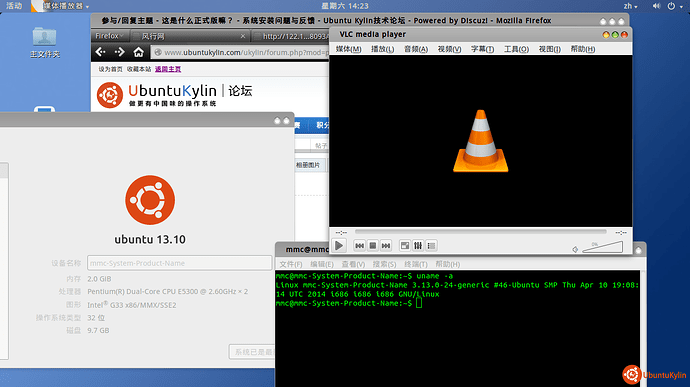Open terminal 帮助(H) menu

(x=448, y=264)
